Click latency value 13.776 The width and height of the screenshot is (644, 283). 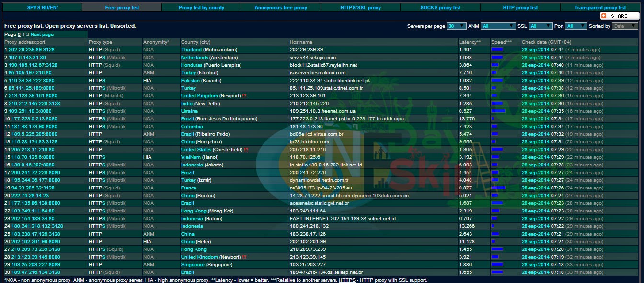point(467,119)
